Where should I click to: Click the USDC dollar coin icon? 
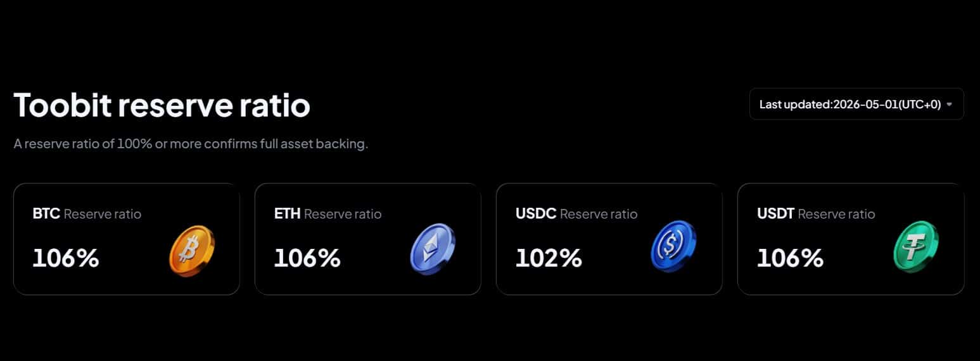tap(674, 247)
